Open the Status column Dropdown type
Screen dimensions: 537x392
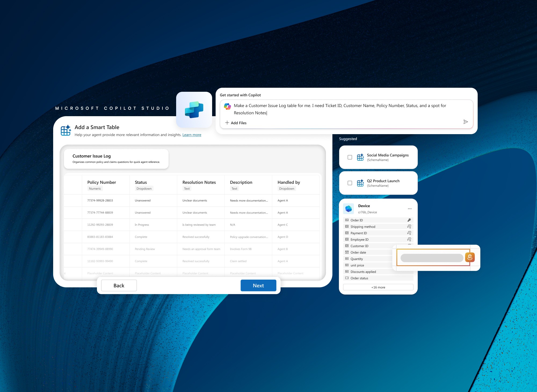pyautogui.click(x=144, y=189)
